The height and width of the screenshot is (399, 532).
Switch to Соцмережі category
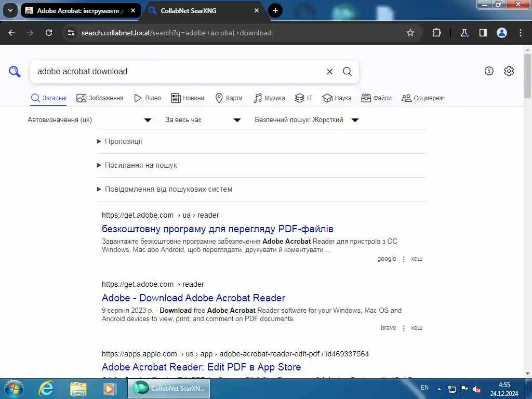(423, 98)
